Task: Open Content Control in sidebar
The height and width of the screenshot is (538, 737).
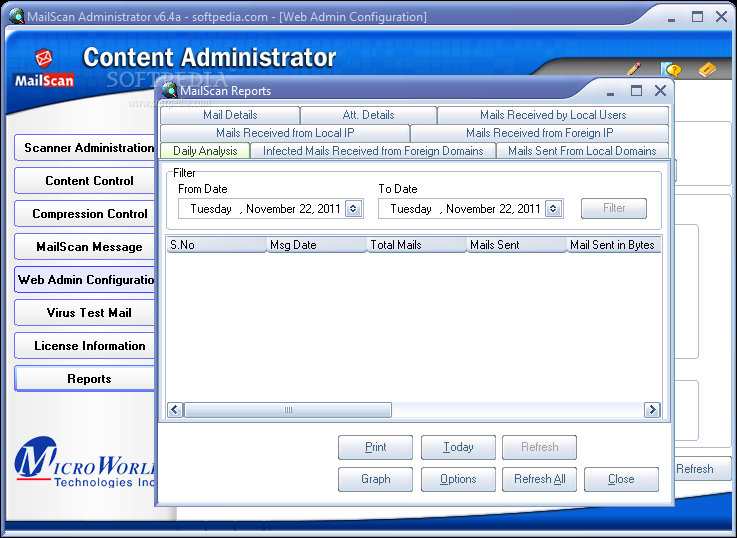Action: point(85,181)
